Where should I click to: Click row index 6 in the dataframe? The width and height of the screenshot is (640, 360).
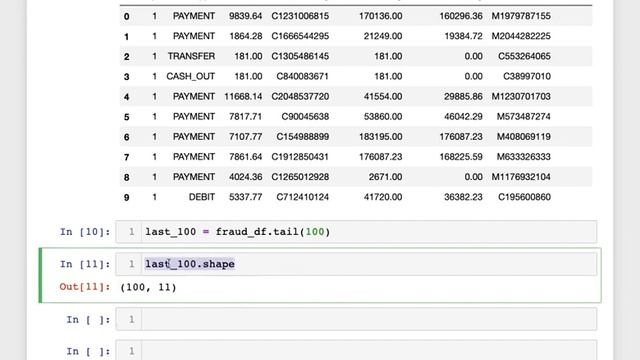click(x=127, y=137)
